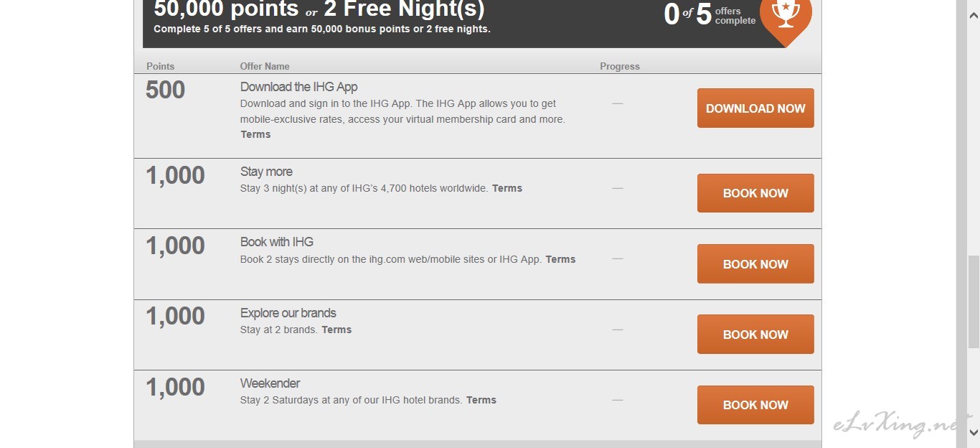This screenshot has height=448, width=980.
Task: Open Terms link for Stay more offer
Action: [507, 188]
